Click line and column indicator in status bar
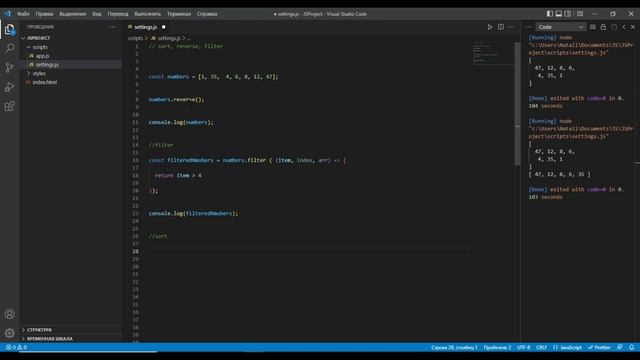640x360 pixels. [x=454, y=347]
